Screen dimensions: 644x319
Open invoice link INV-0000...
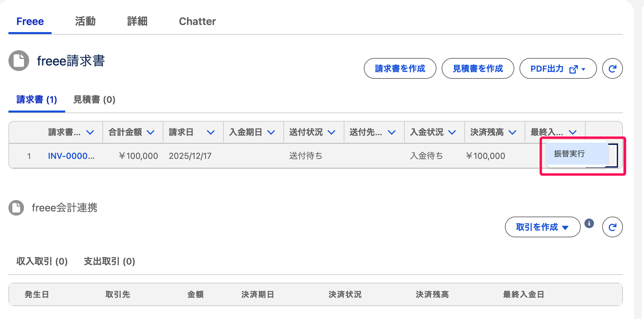tap(71, 156)
